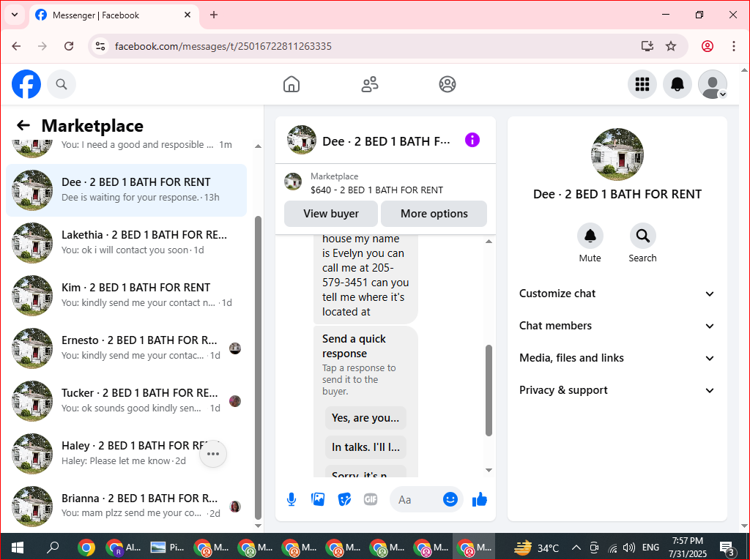The width and height of the screenshot is (750, 560).
Task: Open Ernesto chat in conversation list
Action: pos(127,348)
